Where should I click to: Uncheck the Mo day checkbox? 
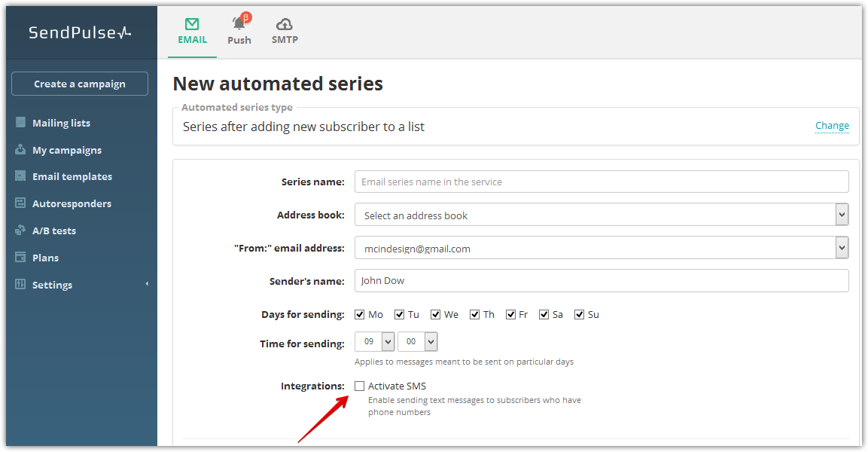coord(360,314)
